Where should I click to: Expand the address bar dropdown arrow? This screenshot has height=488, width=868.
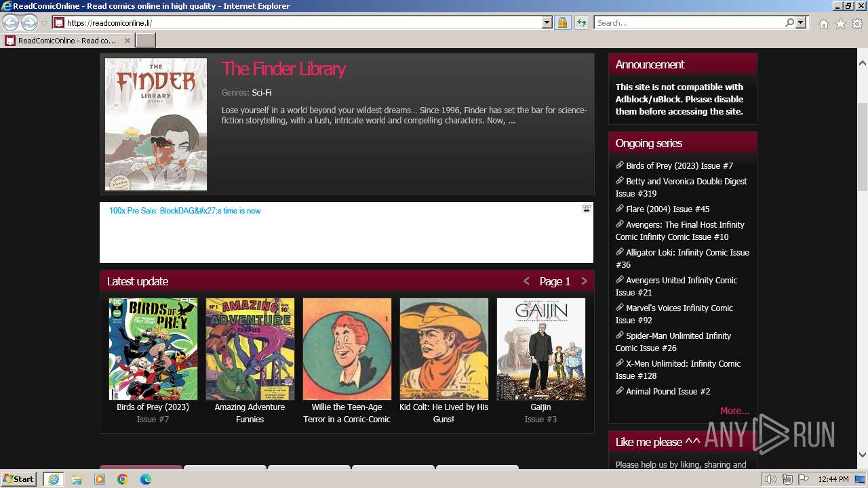[547, 22]
